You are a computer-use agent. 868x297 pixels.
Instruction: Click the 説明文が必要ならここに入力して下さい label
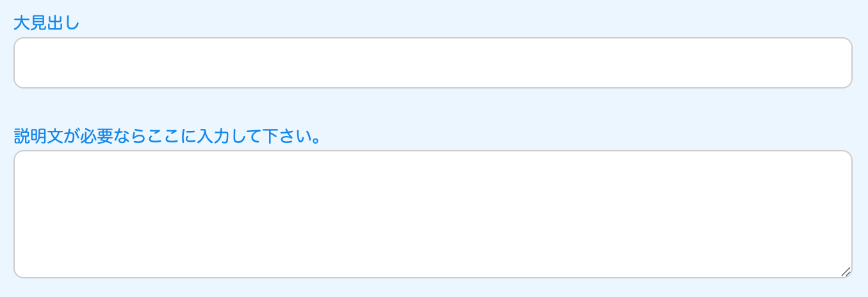click(167, 137)
